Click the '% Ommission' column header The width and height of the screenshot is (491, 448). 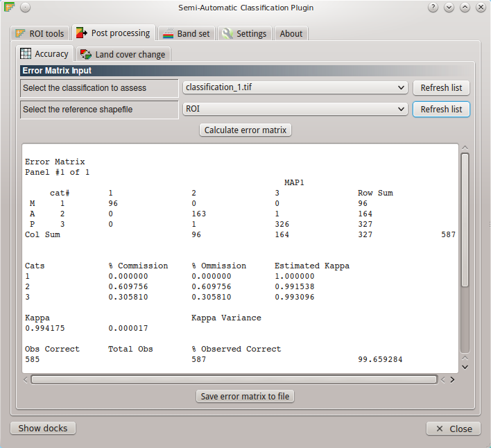tap(218, 266)
